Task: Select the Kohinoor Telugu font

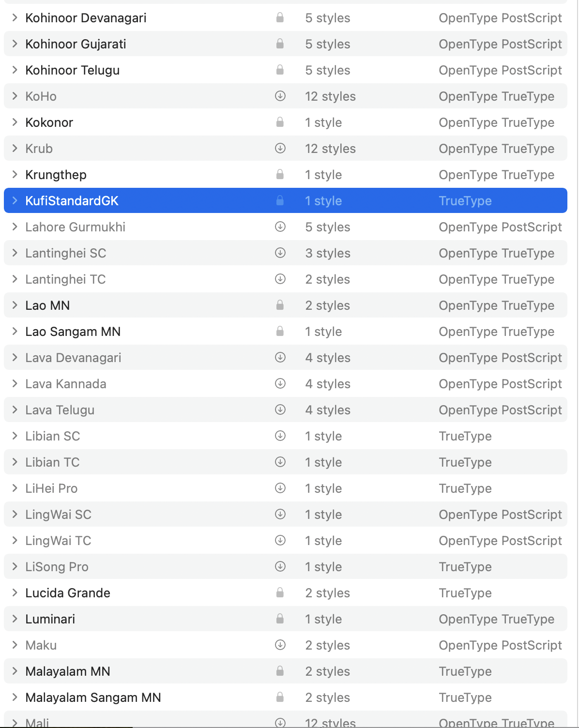Action: point(286,70)
